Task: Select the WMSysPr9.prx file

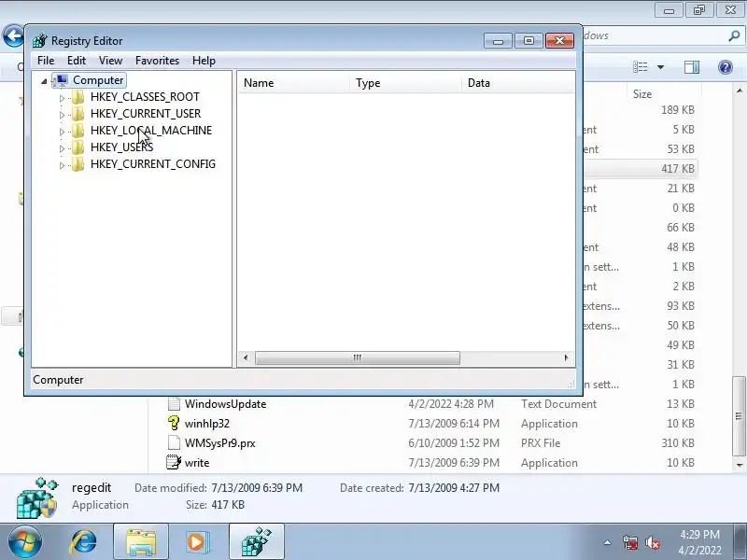Action: [219, 443]
